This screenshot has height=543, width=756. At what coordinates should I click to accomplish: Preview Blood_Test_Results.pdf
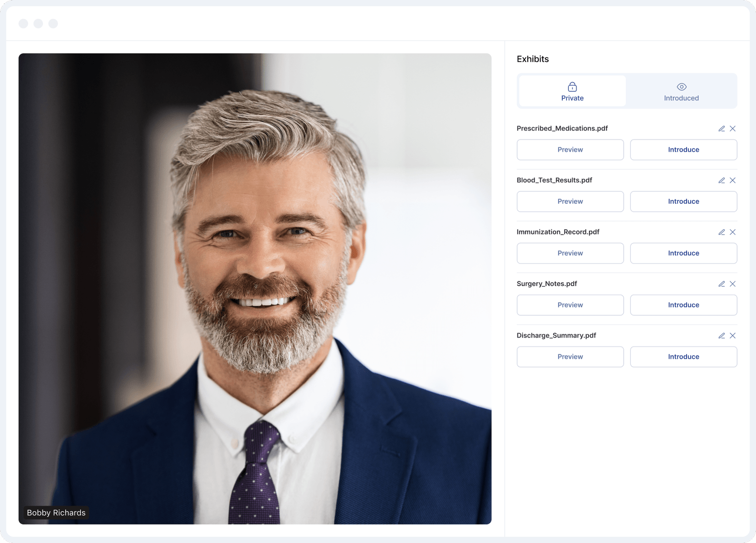click(x=570, y=201)
